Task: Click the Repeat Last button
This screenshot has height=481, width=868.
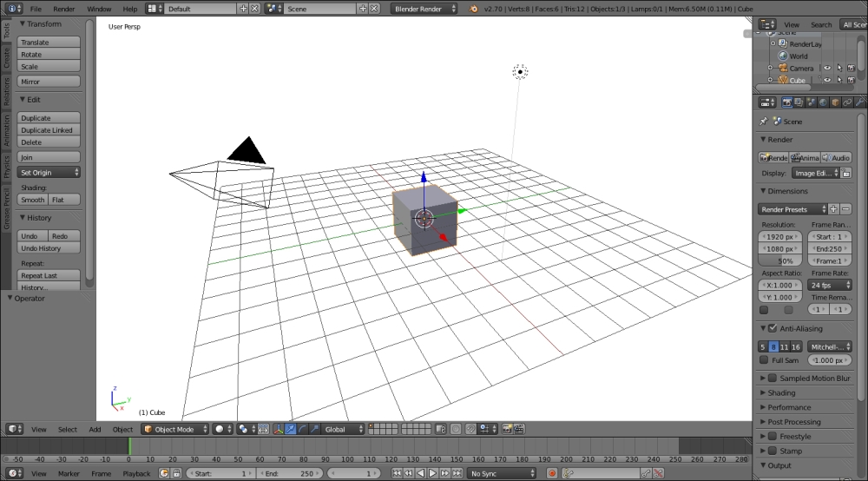Action: [x=49, y=275]
